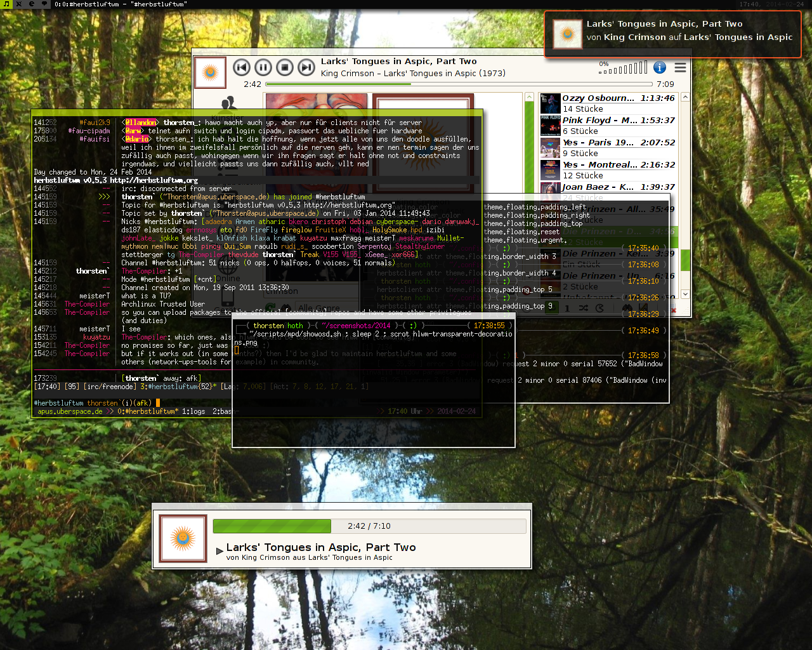Click the 17:38:55 timestamp in the shell prompt
This screenshot has height=650, width=812.
(489, 326)
